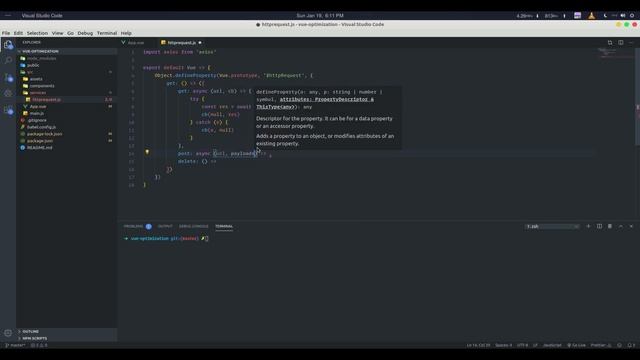Click the purple calendar tray icon
Image resolution: width=640 pixels, height=360 pixels.
(577, 16)
